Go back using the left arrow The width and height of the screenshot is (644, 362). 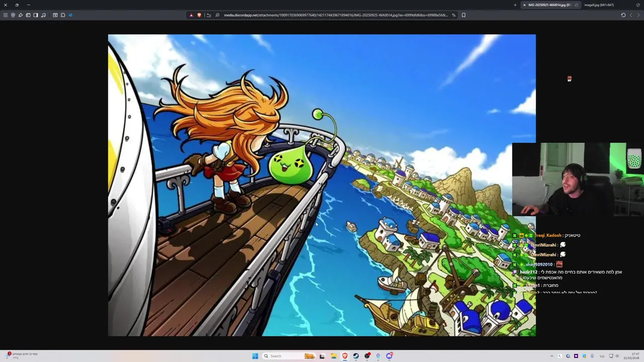[631, 15]
